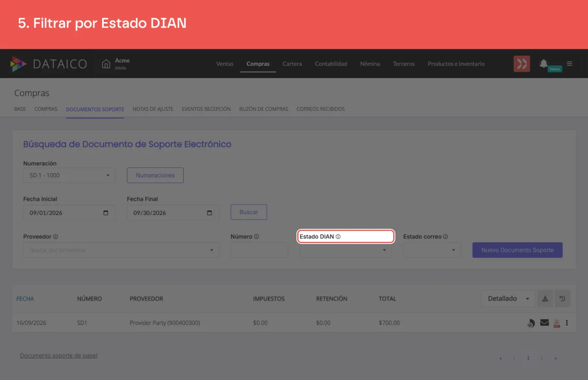Open the three-dot menu for SD1
588x380 pixels.
pyautogui.click(x=567, y=323)
